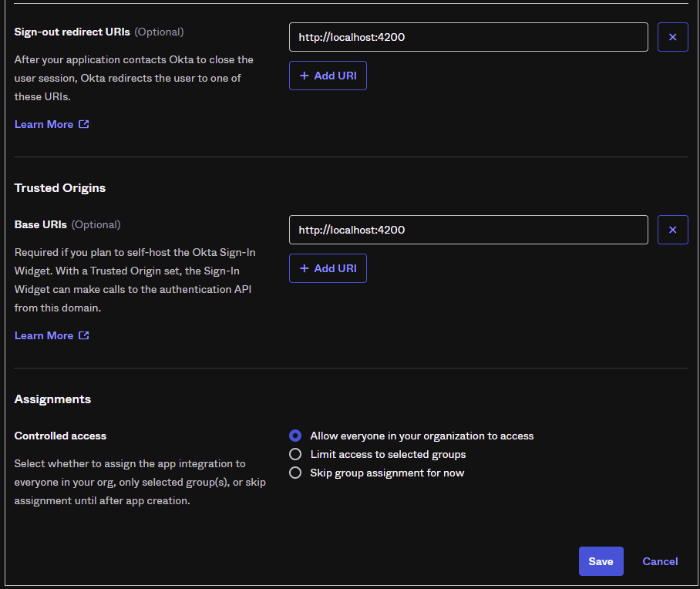Click Add URI under Sign-out redirect URIs

pyautogui.click(x=328, y=76)
